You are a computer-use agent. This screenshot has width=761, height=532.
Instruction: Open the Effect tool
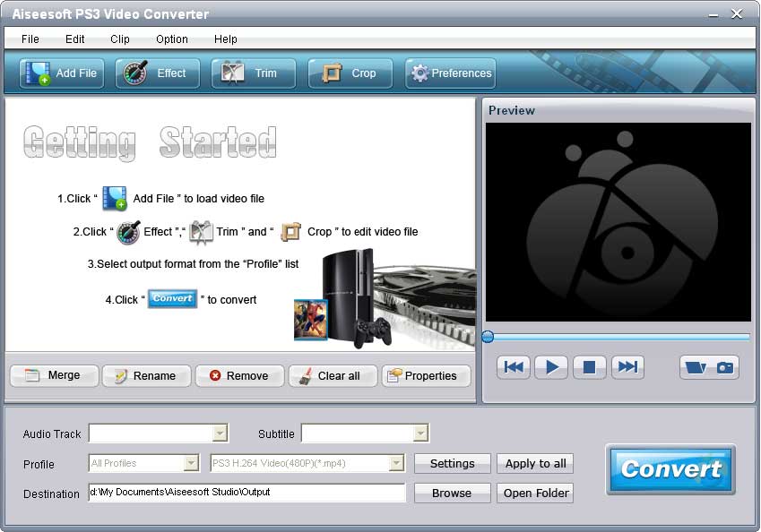point(157,73)
